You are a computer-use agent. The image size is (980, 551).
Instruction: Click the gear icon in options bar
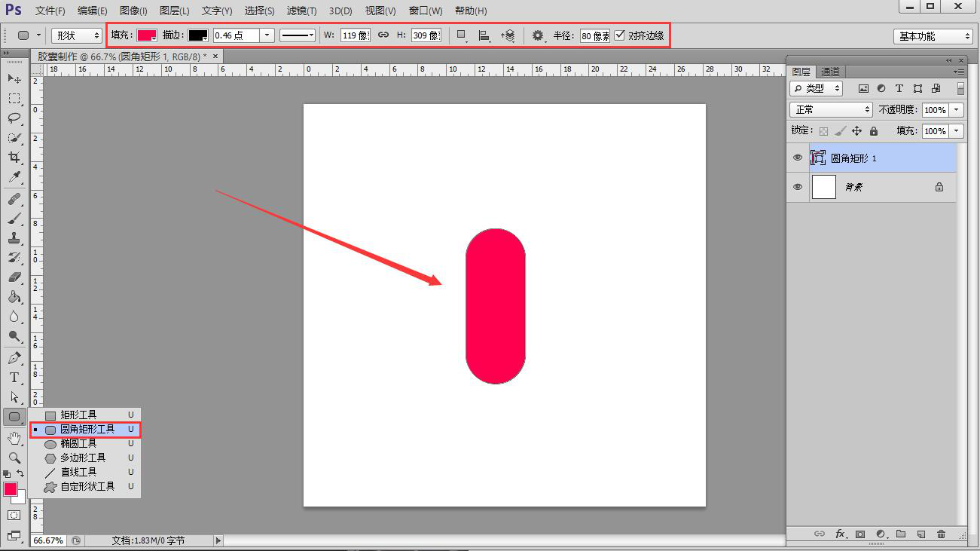click(x=538, y=35)
